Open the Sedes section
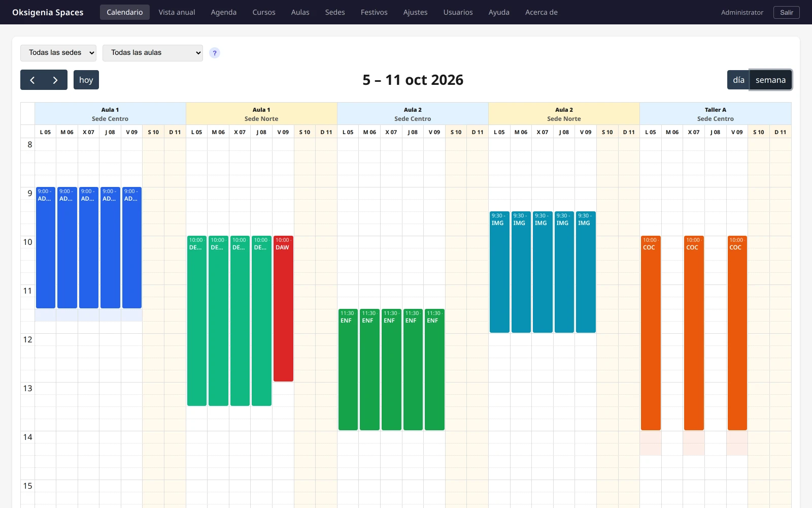The image size is (812, 508). pyautogui.click(x=335, y=12)
